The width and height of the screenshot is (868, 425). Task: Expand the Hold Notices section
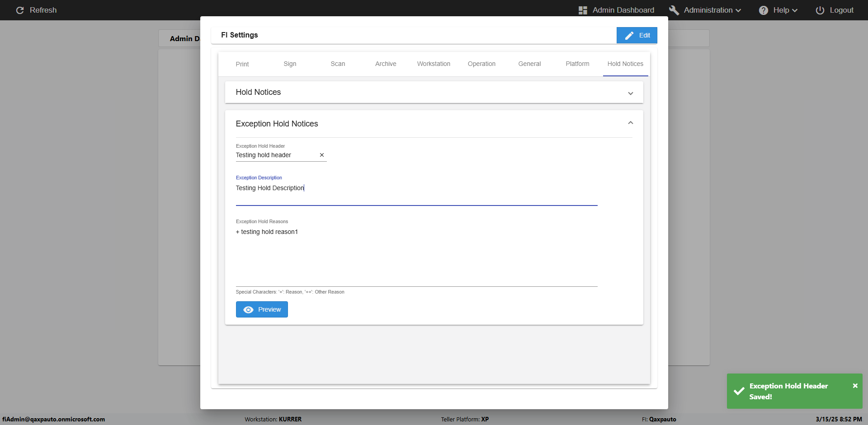[x=630, y=93]
